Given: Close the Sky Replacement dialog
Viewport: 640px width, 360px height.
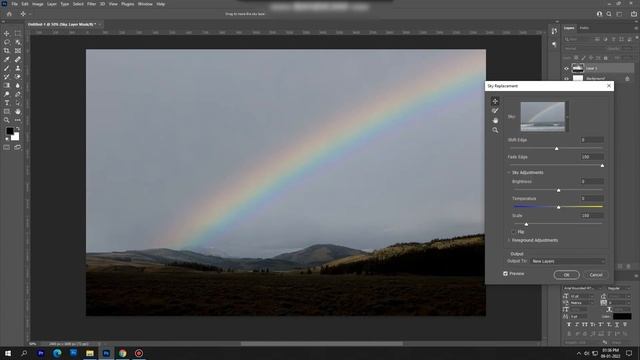Looking at the screenshot, I should point(609,86).
